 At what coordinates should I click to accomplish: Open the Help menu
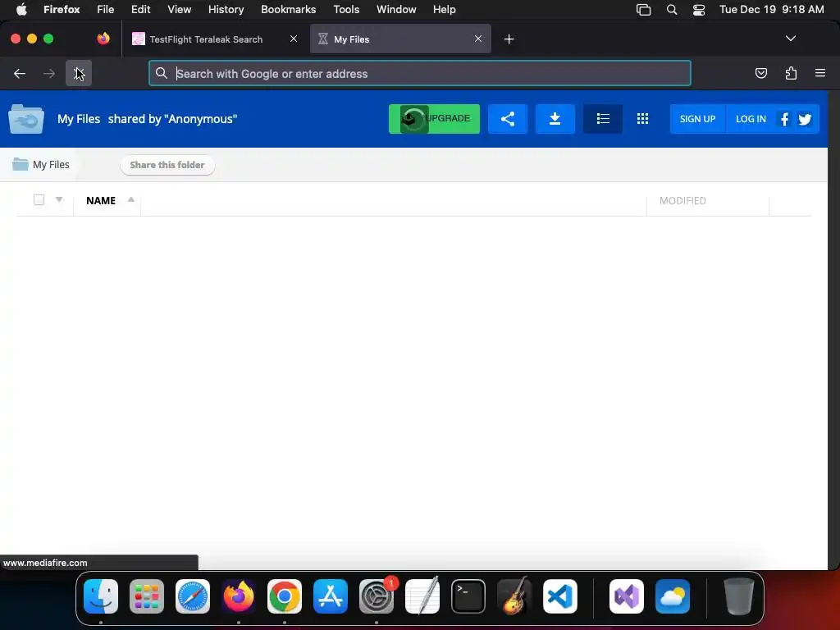click(444, 10)
